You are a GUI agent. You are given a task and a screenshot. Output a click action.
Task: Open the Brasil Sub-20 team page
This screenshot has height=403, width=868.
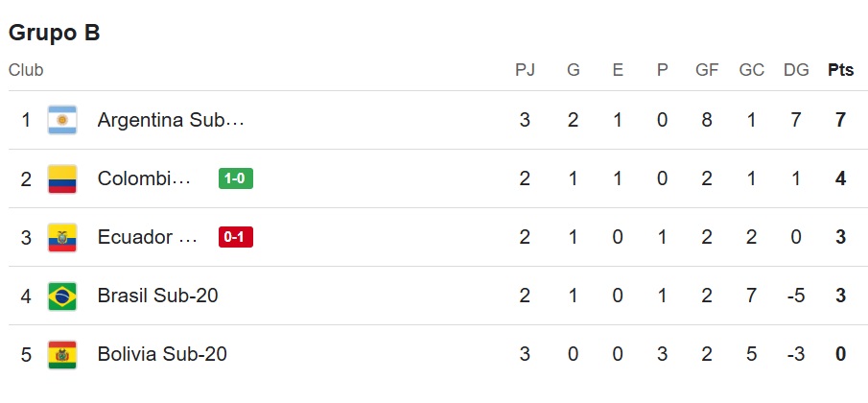pos(157,296)
